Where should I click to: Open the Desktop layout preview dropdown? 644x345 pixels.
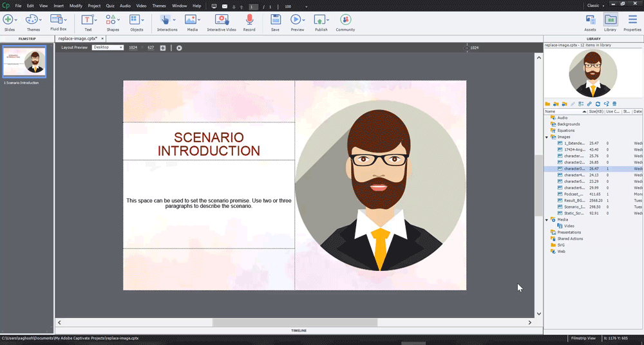click(108, 48)
